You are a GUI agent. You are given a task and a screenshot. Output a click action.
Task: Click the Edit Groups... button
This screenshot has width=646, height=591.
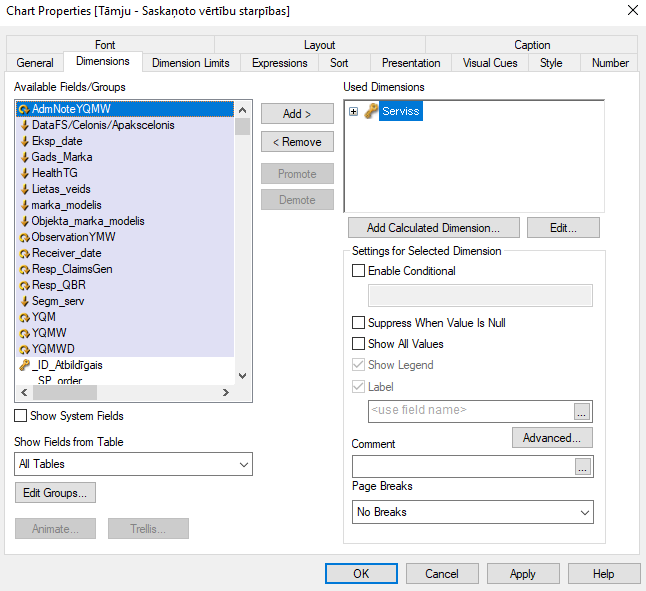pos(55,493)
